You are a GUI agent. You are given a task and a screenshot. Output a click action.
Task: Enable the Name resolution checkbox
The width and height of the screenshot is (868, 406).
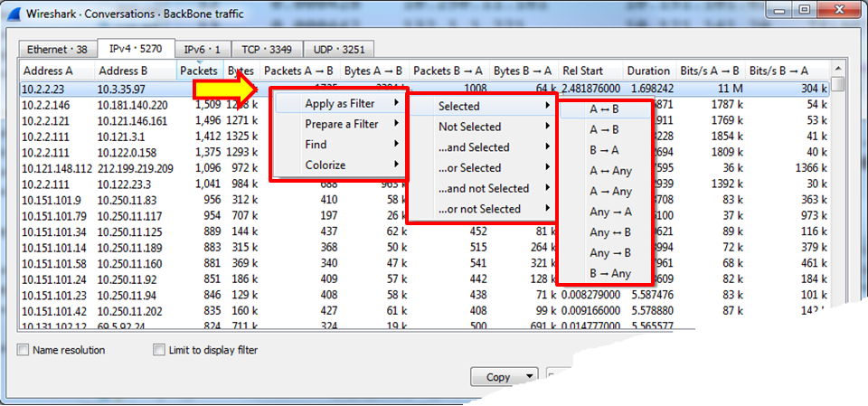pos(24,350)
